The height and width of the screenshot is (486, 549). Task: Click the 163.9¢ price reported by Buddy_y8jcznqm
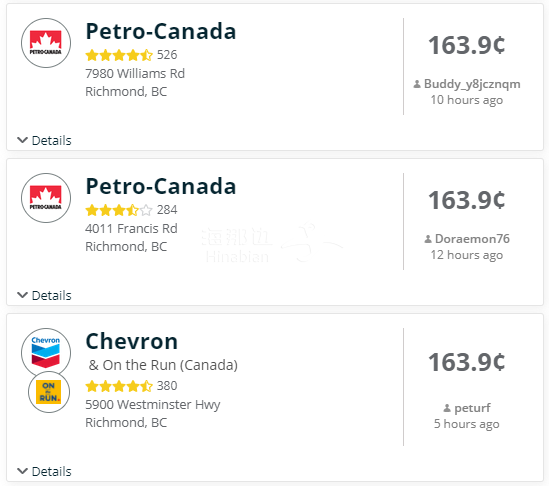466,46
